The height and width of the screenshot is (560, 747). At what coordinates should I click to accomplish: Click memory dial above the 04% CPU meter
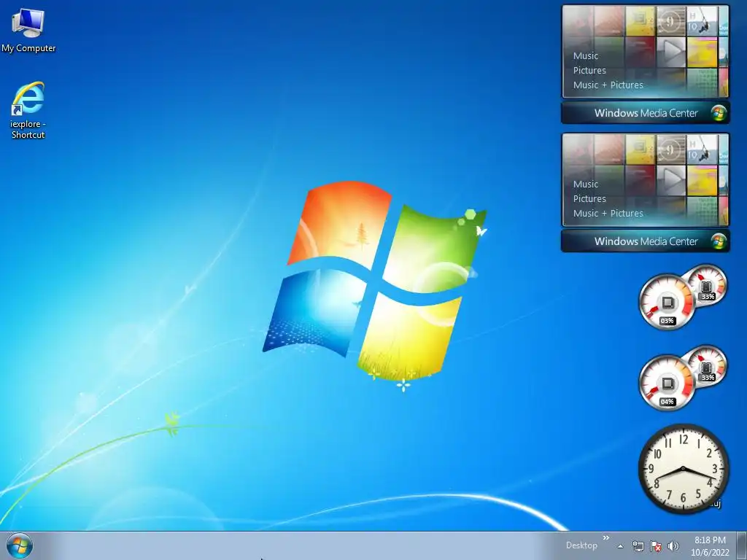pyautogui.click(x=708, y=365)
